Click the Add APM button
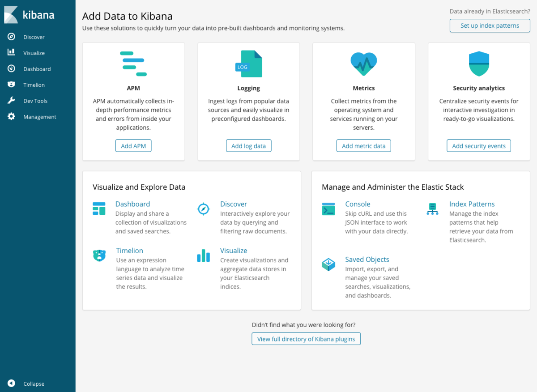The height and width of the screenshot is (392, 537). point(133,146)
